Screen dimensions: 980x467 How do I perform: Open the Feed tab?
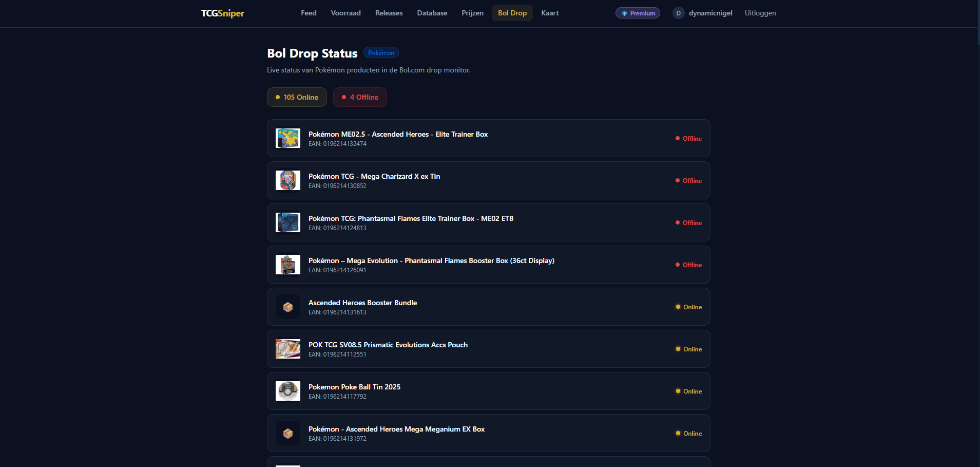point(309,13)
